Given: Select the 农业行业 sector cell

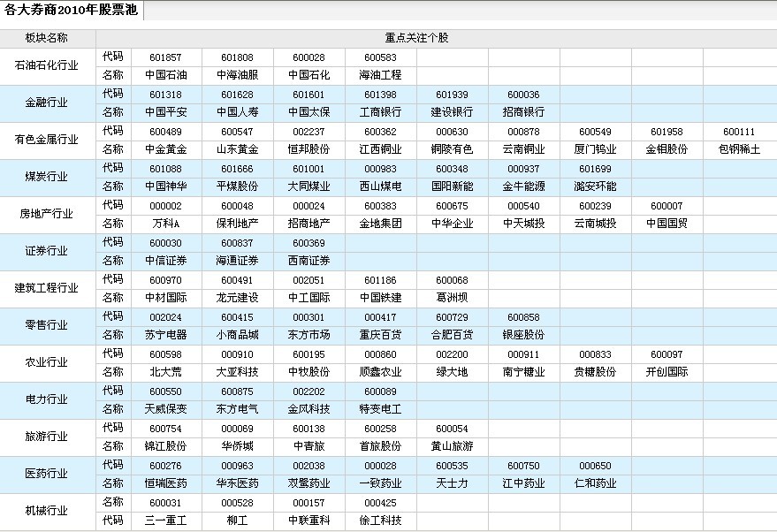Looking at the screenshot, I should click(47, 362).
